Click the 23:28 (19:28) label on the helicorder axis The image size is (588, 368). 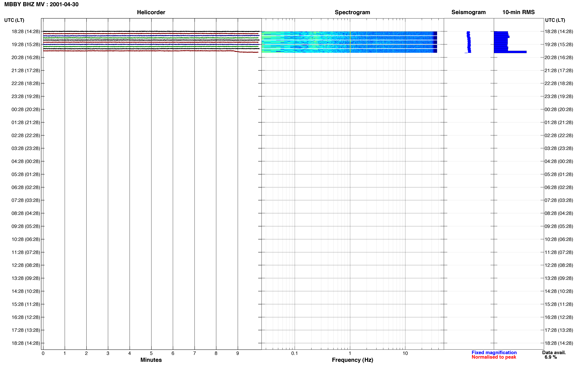click(x=26, y=96)
